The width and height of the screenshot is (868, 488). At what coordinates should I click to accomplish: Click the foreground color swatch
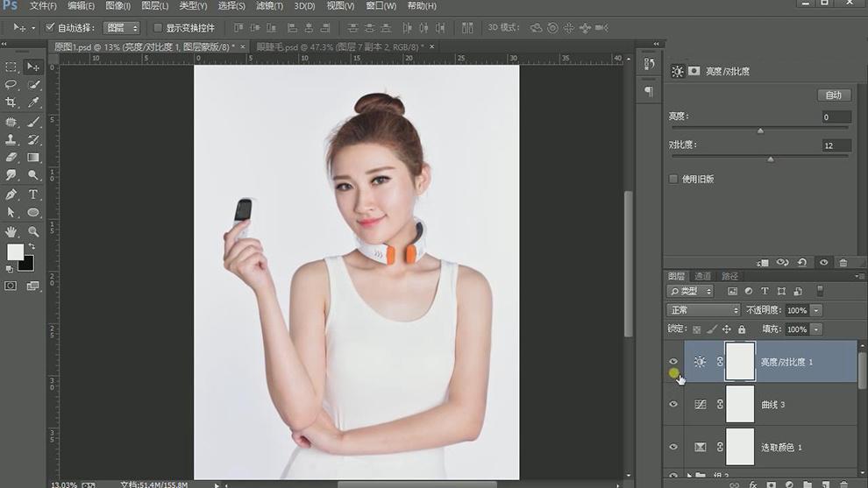pos(15,252)
